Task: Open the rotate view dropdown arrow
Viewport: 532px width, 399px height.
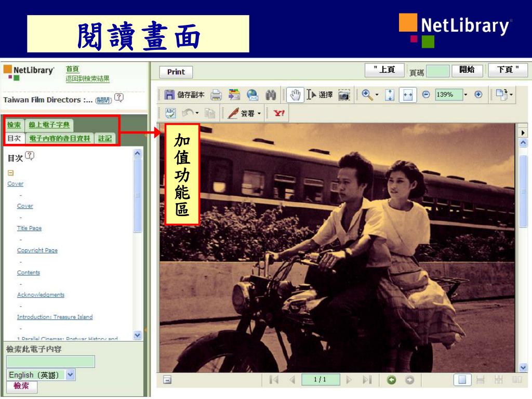Action: (511, 95)
